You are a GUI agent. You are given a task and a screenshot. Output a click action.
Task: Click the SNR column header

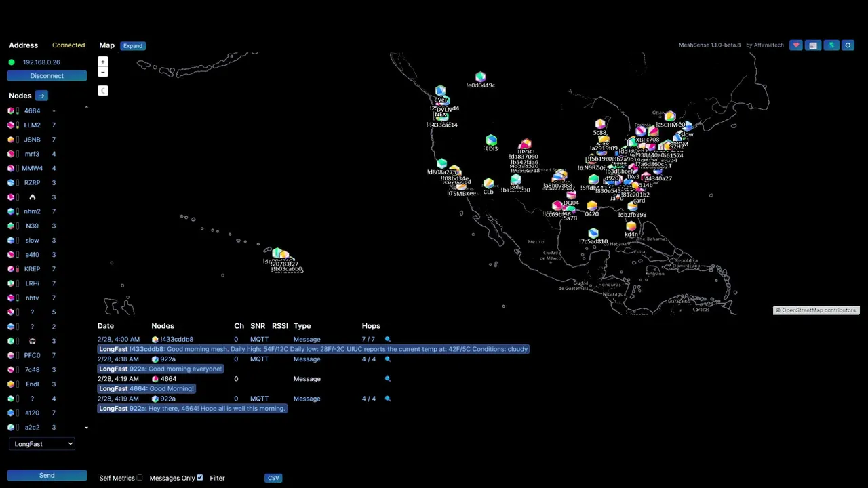point(258,326)
